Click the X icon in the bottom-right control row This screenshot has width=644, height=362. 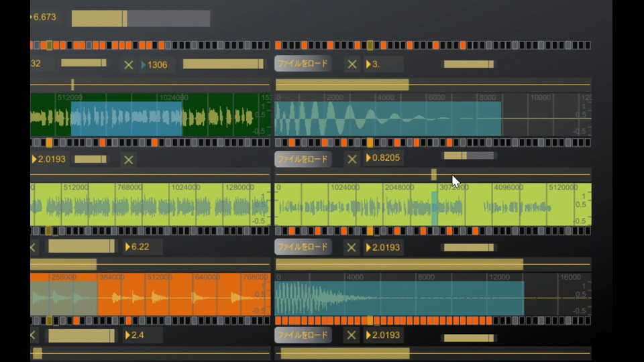click(351, 335)
